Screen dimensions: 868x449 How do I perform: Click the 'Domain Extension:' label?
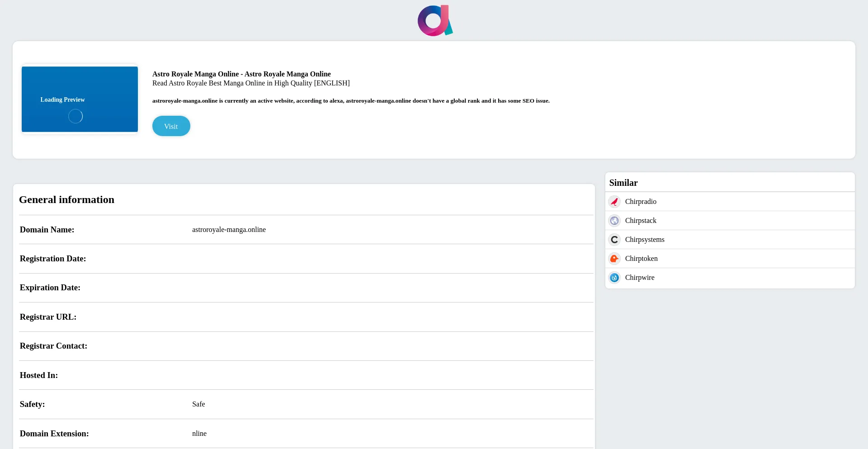click(x=54, y=434)
